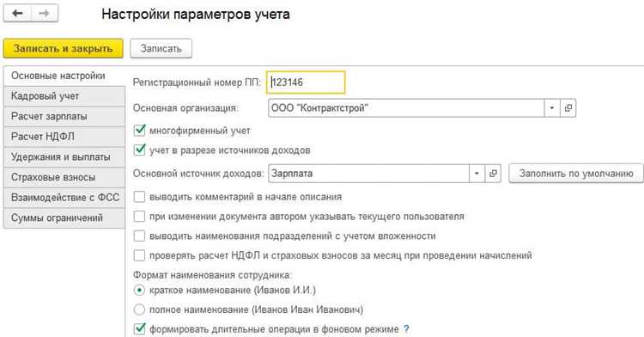Select the Страховые взносы tab
The width and height of the screenshot is (644, 337).
coord(64,177)
